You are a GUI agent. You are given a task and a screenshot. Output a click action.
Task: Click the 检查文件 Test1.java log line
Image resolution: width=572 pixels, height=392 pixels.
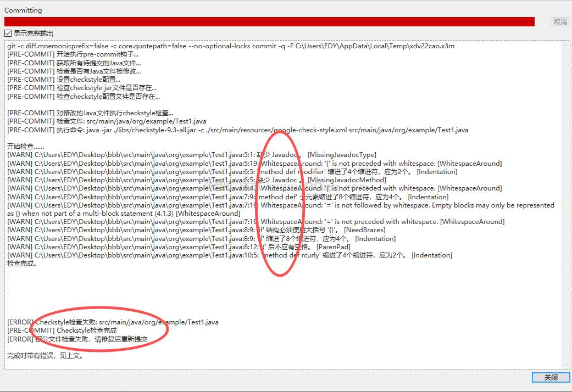pos(107,121)
